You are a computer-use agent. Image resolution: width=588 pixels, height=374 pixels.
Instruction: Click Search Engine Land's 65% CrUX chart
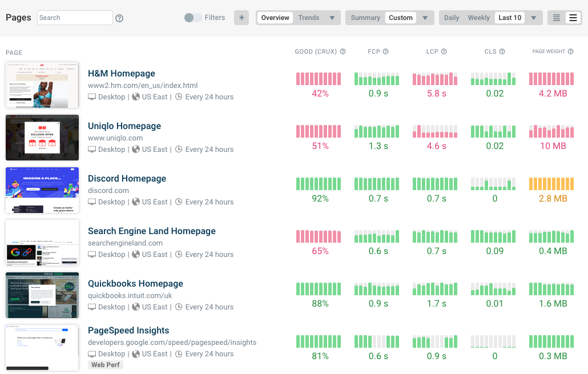pos(319,236)
